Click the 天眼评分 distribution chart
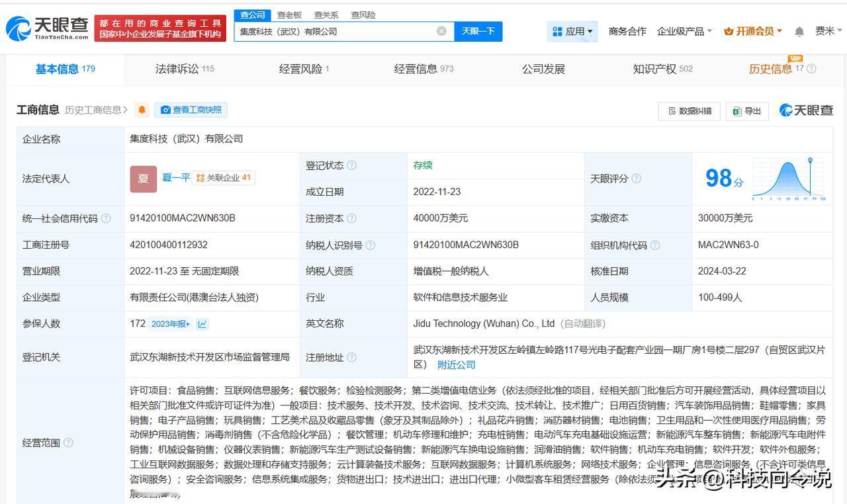This screenshot has width=847, height=504. point(788,179)
